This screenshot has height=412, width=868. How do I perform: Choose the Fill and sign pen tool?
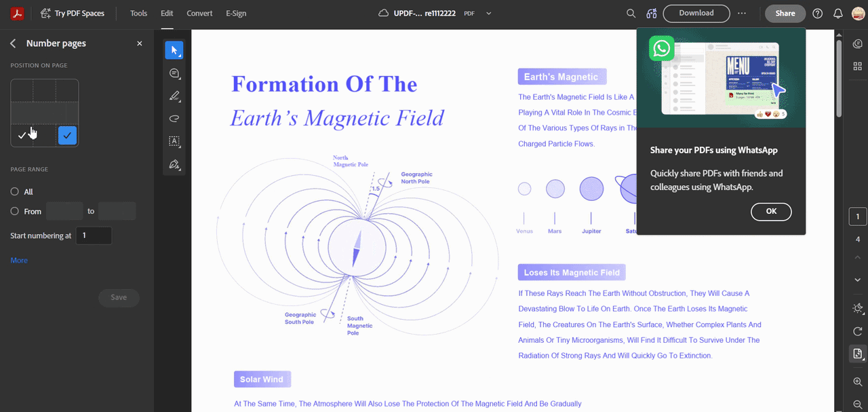point(174,164)
